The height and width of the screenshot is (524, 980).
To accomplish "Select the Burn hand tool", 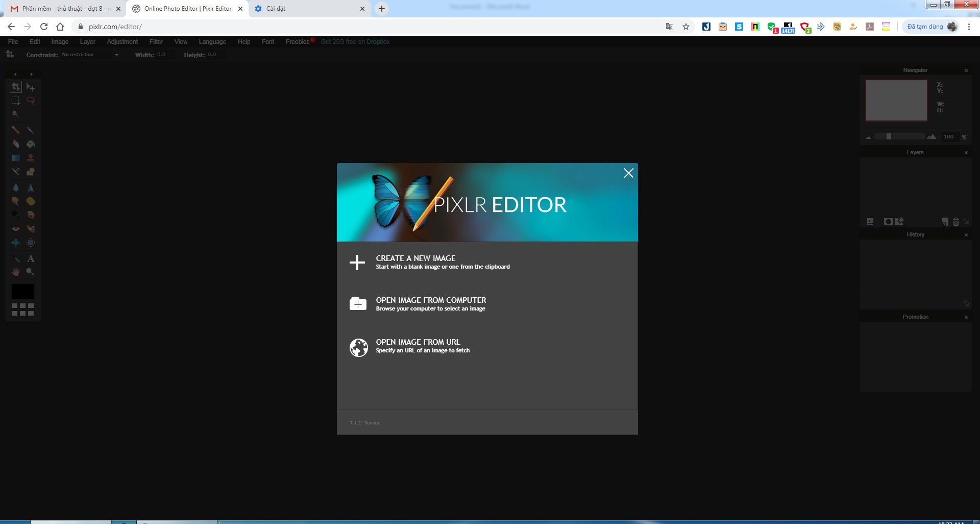I will (31, 215).
